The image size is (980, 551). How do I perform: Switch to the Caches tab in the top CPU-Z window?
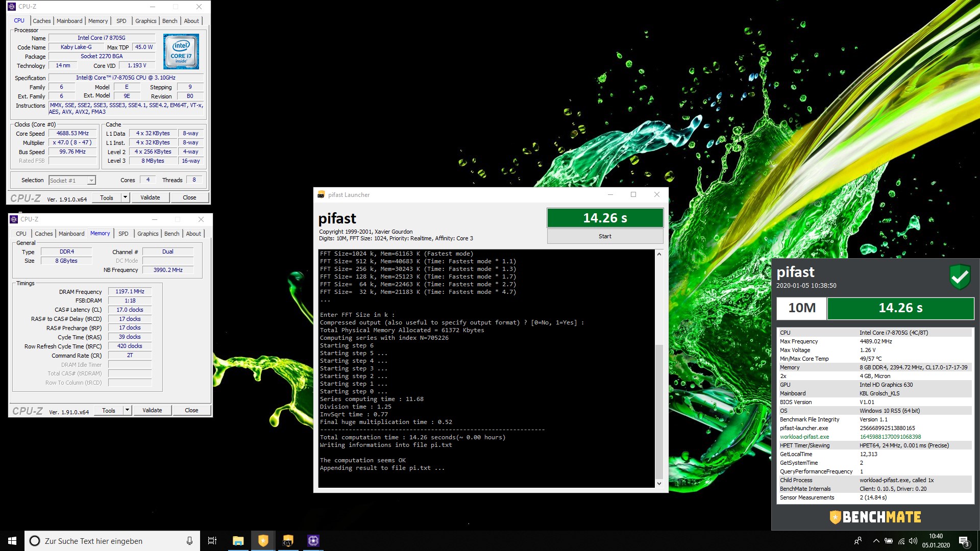42,21
